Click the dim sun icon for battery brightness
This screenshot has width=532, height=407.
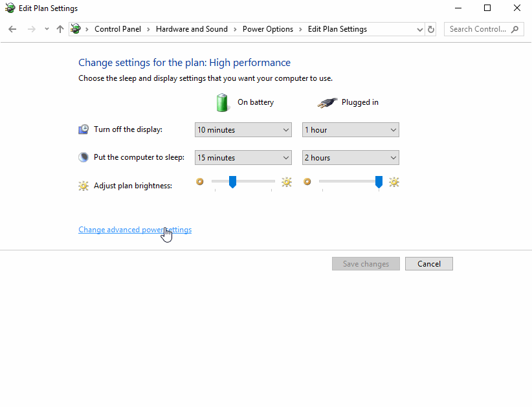point(200,182)
